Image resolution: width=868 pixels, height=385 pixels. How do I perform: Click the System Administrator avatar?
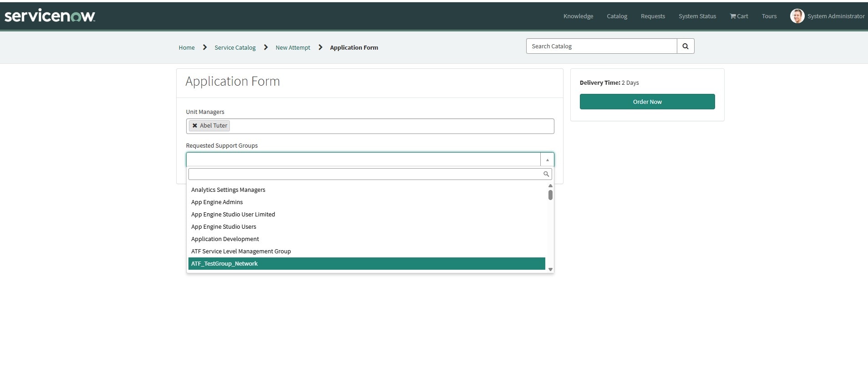point(797,16)
